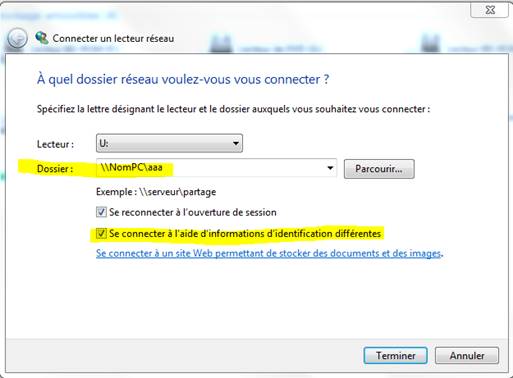Open the Se connecter à un site Web link
The image size is (513, 378).
268,253
